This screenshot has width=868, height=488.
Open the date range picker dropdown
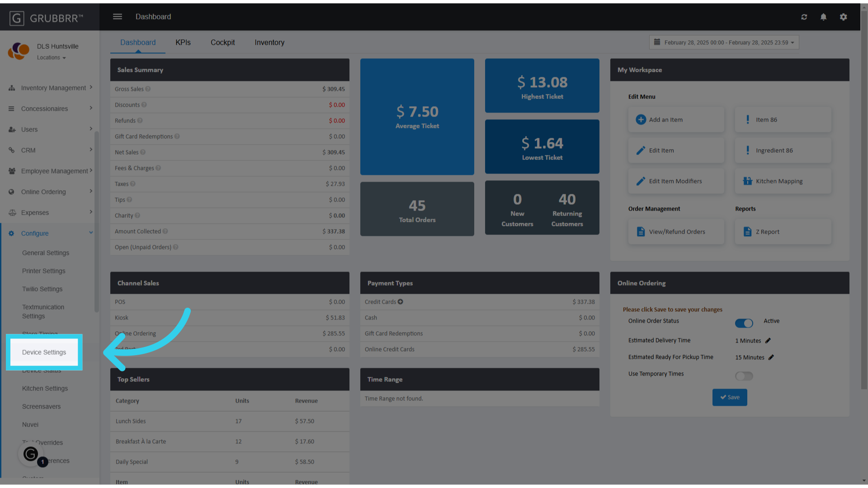(x=724, y=42)
